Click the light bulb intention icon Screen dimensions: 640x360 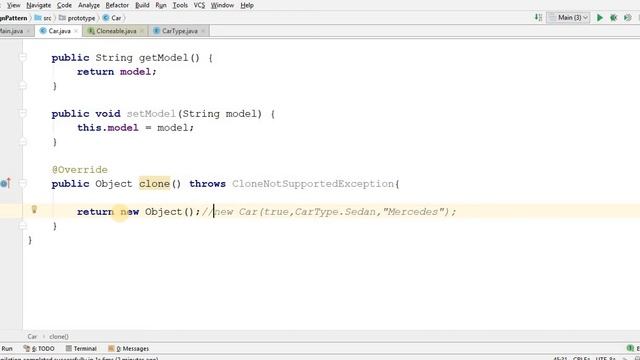[34, 209]
